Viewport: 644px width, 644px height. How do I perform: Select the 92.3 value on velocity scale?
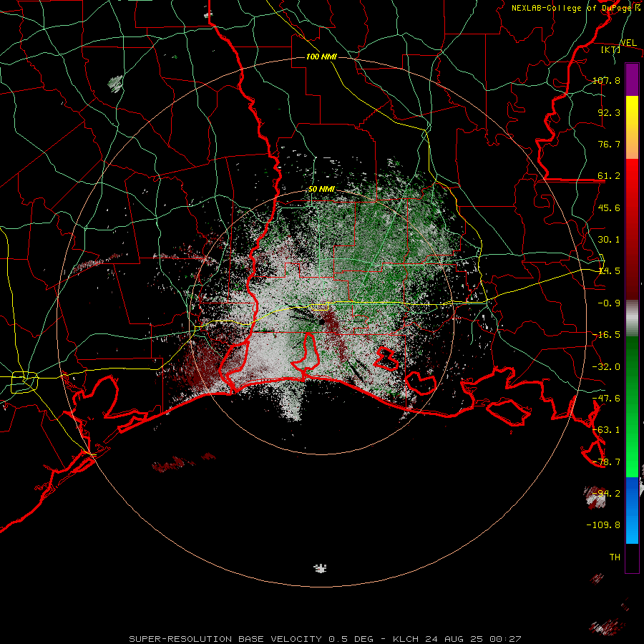tap(609, 112)
